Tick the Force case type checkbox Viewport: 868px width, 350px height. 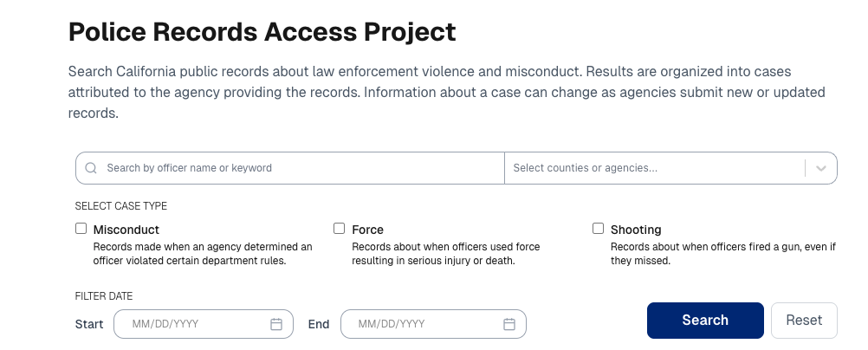point(340,229)
